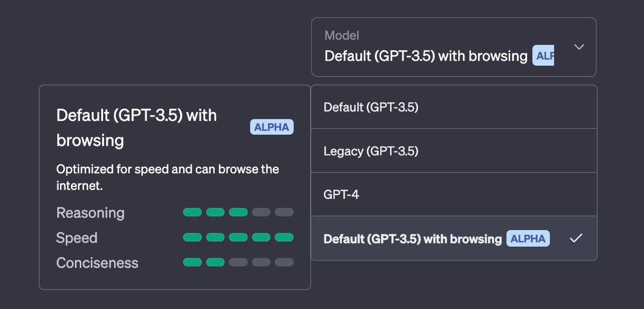Click the last green Speed rating pill
This screenshot has height=309, width=644.
pos(284,237)
